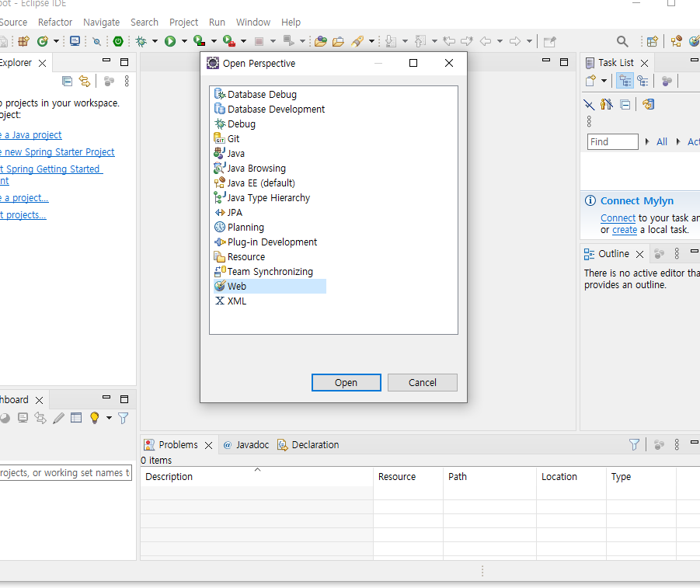Choose Team Synchronizing perspective
The image size is (700, 588).
(x=264, y=271)
